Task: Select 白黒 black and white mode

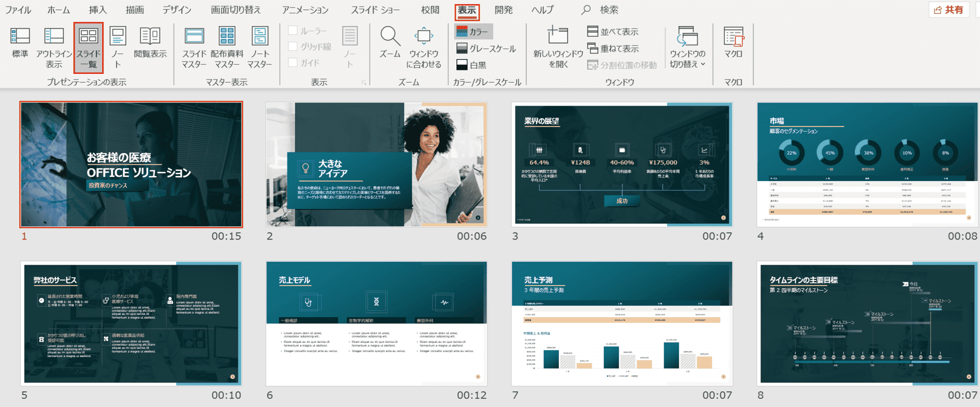Action: 471,65
